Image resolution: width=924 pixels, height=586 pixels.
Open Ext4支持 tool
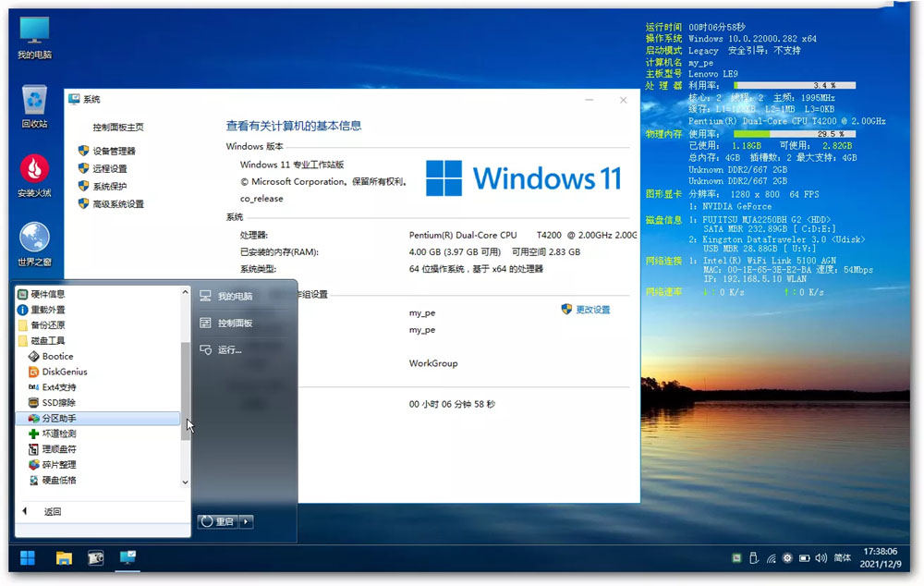(53, 386)
